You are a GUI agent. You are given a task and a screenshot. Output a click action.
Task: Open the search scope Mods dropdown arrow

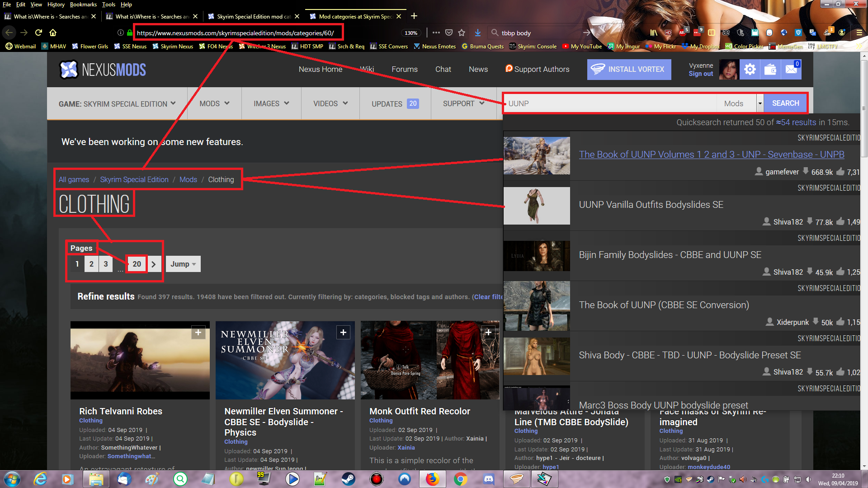coord(760,103)
